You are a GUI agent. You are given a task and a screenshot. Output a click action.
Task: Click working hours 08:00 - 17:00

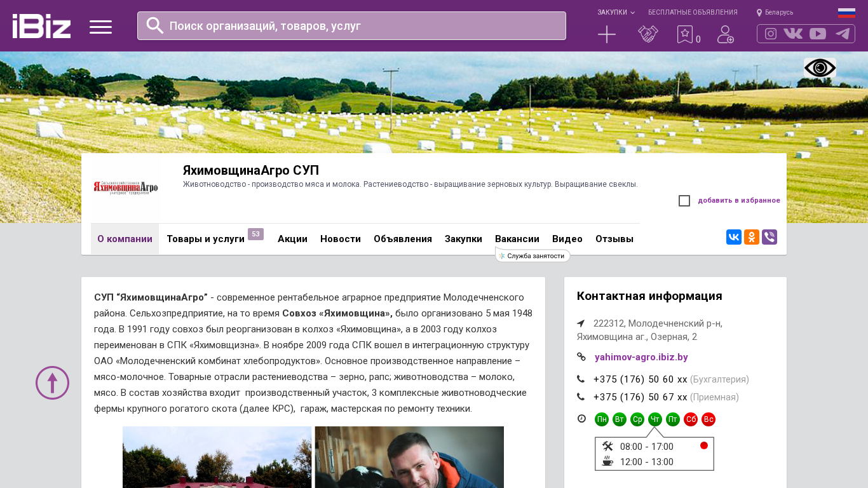click(x=647, y=447)
